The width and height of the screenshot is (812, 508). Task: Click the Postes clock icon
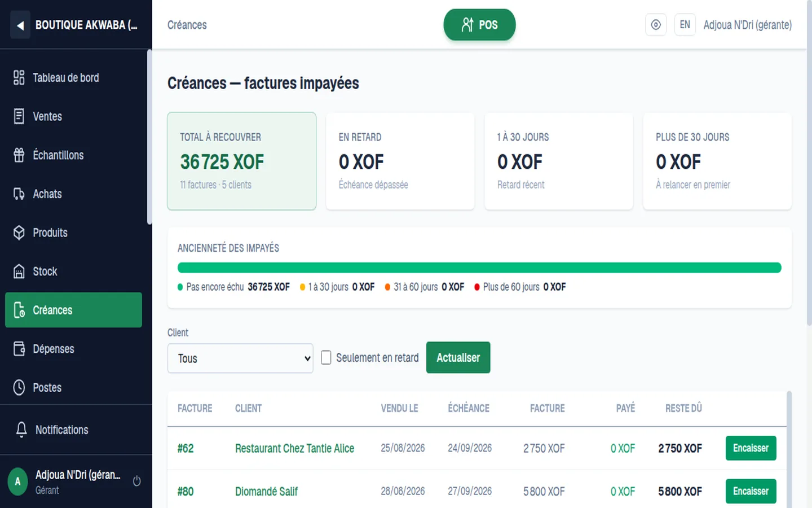coord(19,388)
